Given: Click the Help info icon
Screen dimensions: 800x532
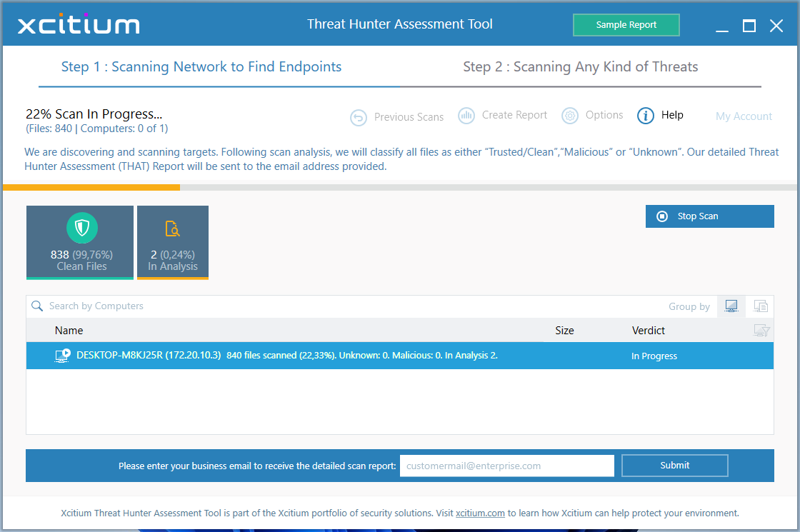Looking at the screenshot, I should 646,116.
